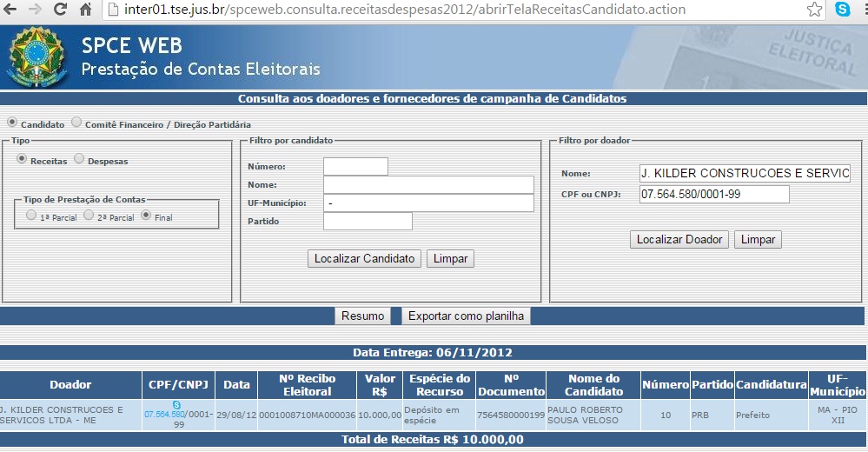The width and height of the screenshot is (868, 452).
Task: Click document number 7564580000199
Action: (511, 415)
